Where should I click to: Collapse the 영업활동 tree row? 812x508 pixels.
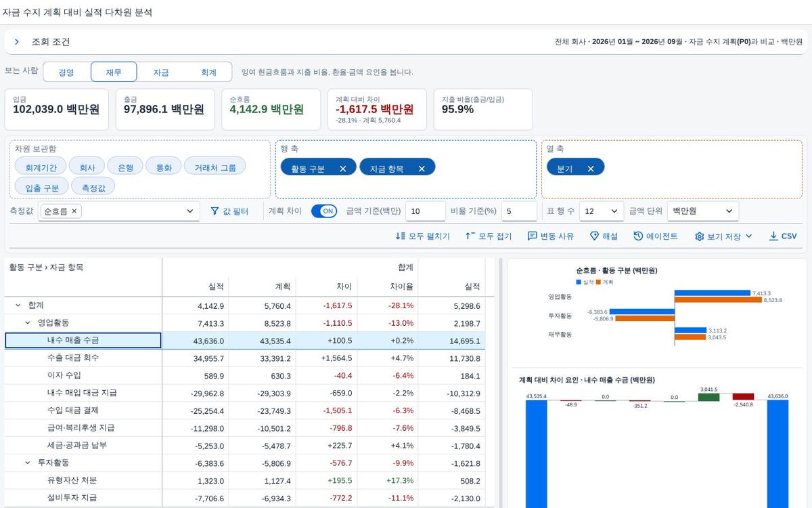click(28, 323)
